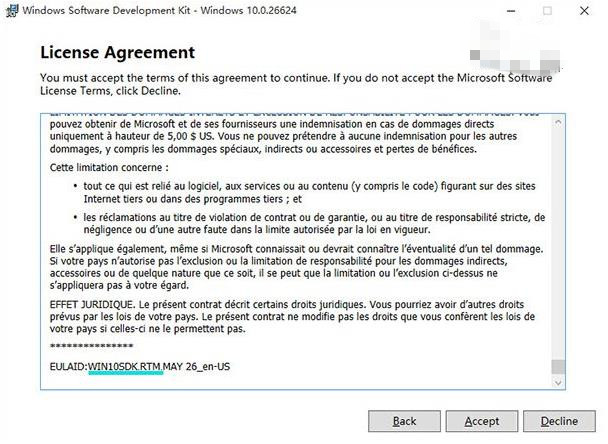Minimize the SDK setup window
This screenshot has width=608, height=444.
[x=500, y=11]
